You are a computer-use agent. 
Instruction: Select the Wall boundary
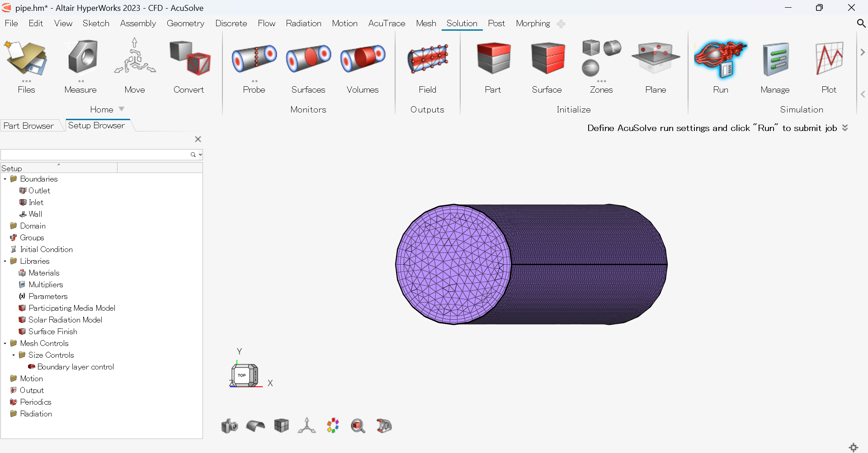(x=35, y=215)
